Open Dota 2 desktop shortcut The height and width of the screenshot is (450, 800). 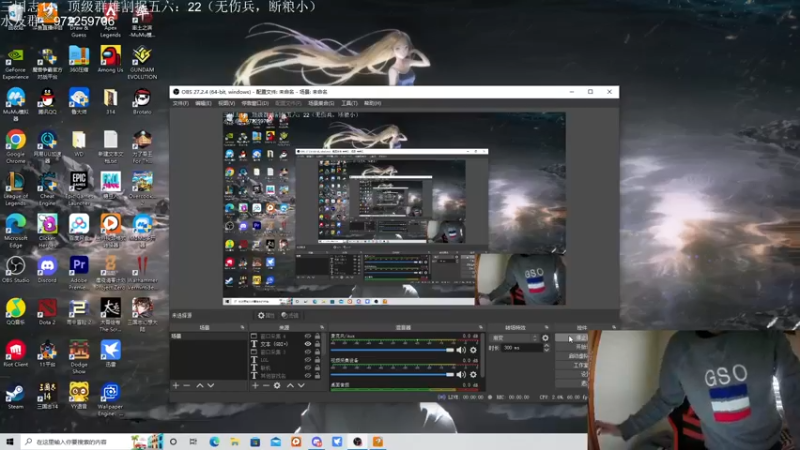(x=47, y=312)
